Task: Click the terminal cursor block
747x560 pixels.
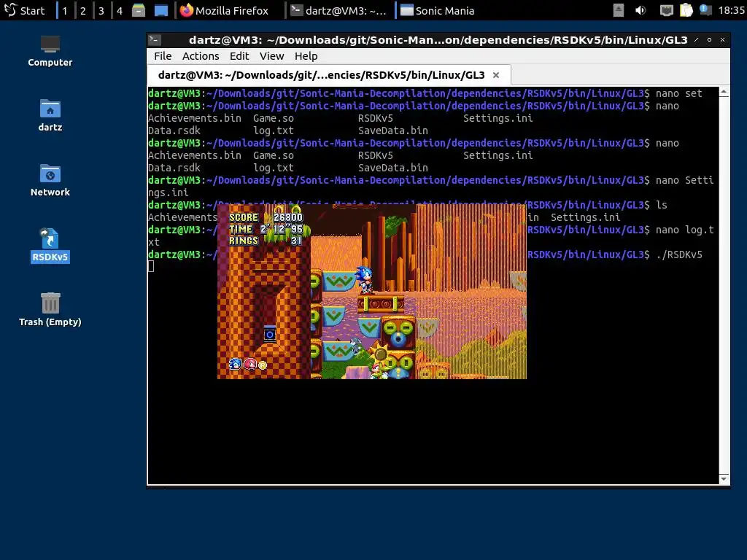Action: tap(151, 266)
